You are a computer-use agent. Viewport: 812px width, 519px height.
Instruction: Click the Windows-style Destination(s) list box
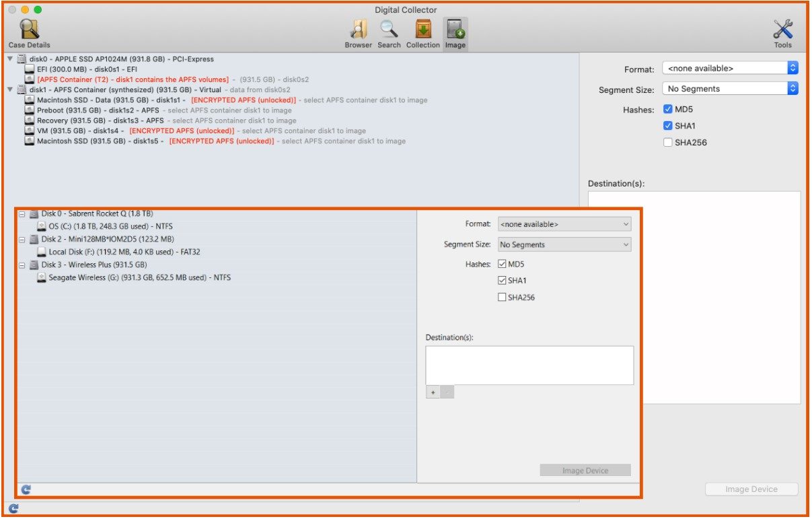tap(529, 366)
